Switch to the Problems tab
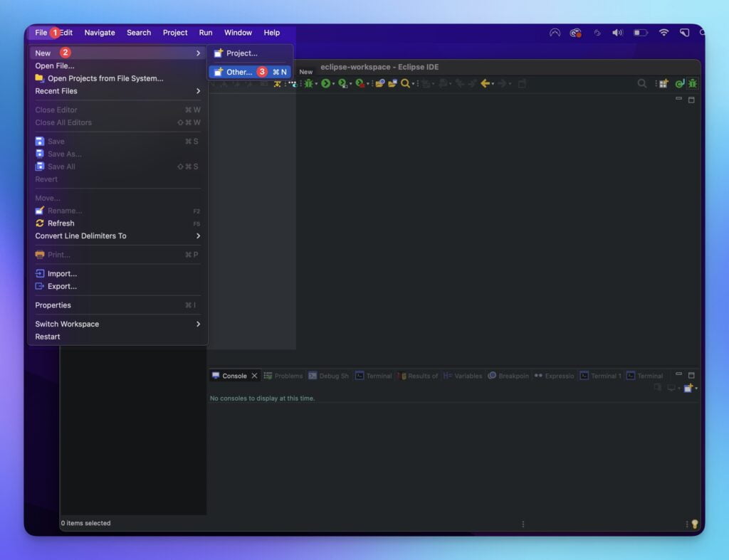Screen dimensions: 729x560 [x=283, y=376]
